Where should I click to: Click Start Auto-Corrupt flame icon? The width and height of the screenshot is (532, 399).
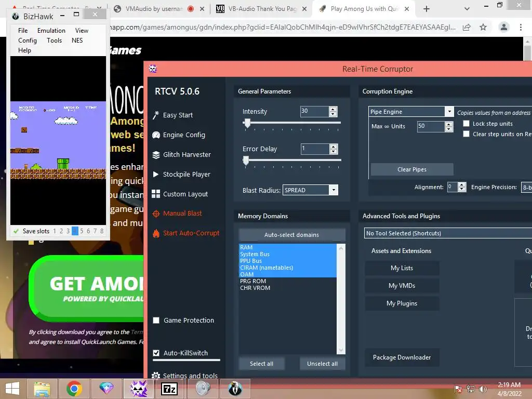(156, 233)
